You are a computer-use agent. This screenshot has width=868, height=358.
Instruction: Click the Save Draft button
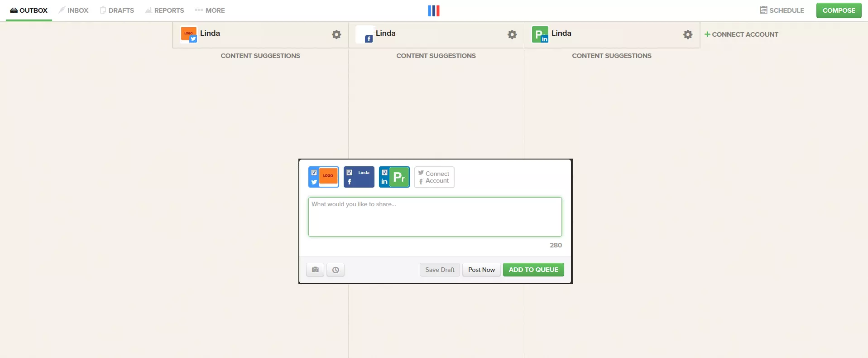[x=440, y=270]
